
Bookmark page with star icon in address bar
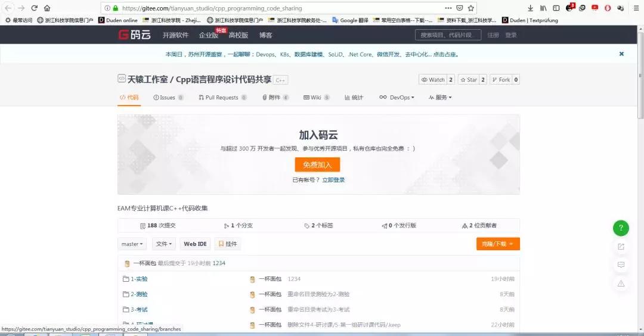[471, 8]
